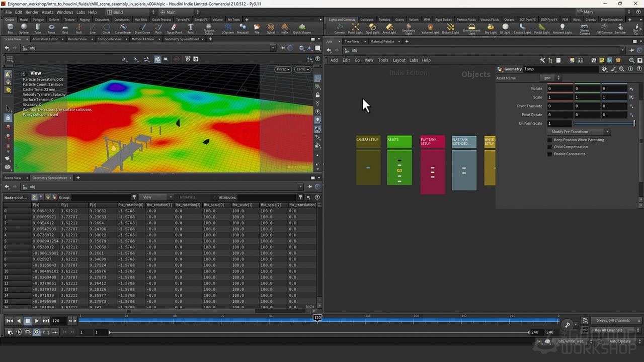
Task: Enable Keep Position When Parenting checkbox
Action: pyautogui.click(x=549, y=140)
